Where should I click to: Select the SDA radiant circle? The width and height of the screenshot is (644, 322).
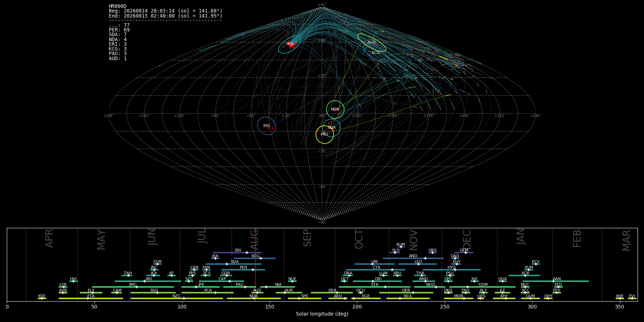tap(331, 128)
